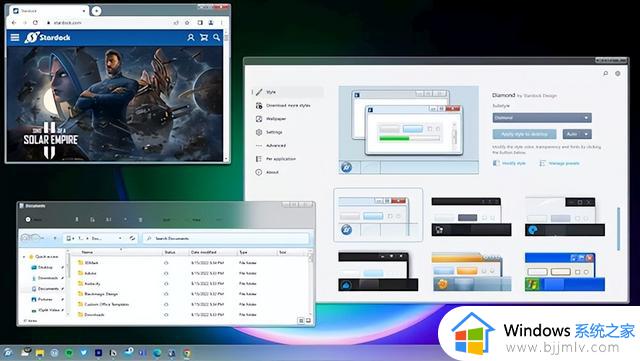
Task: Select the orange-themed style thumbnail
Action: (x=471, y=271)
